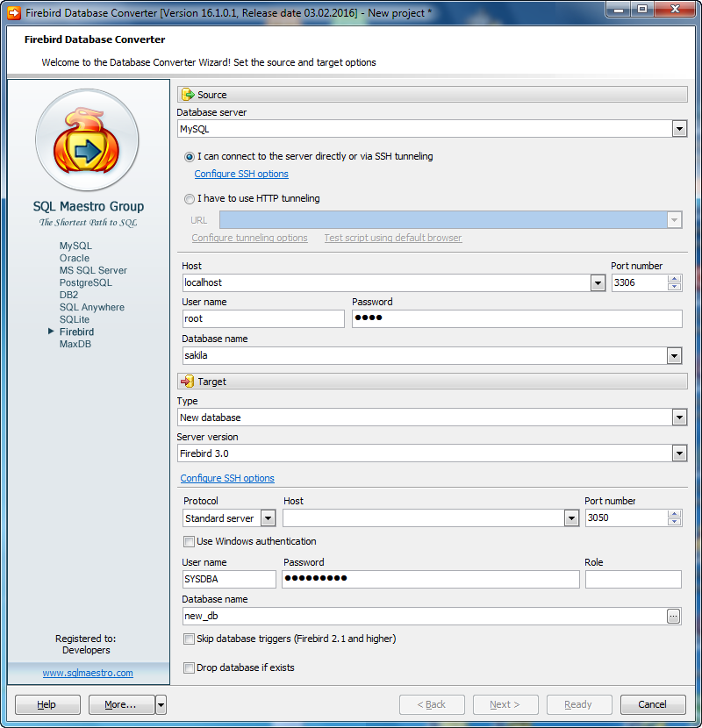Click the SQL Maestro Group eagle logo

[x=87, y=140]
